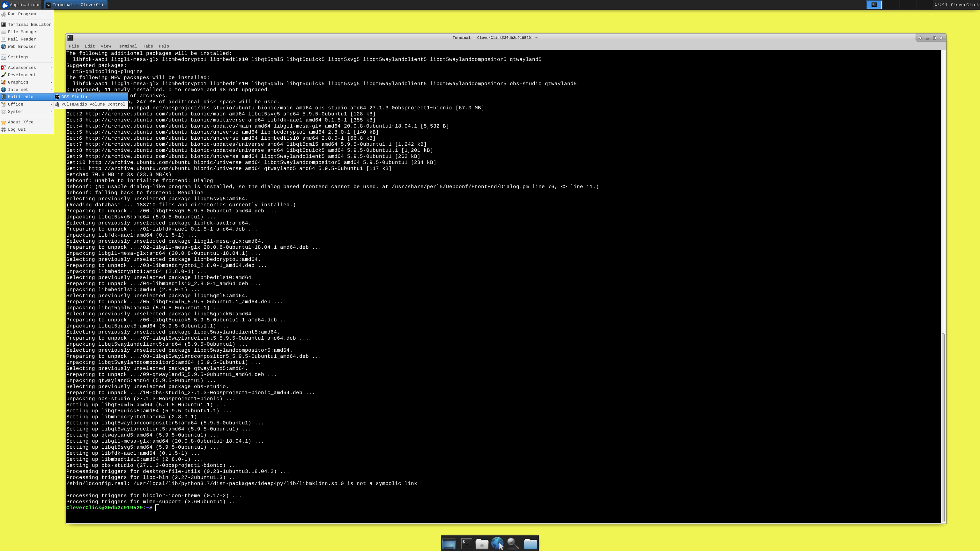The image size is (980, 551).
Task: Open magnifier application finder in dock
Action: 513,544
